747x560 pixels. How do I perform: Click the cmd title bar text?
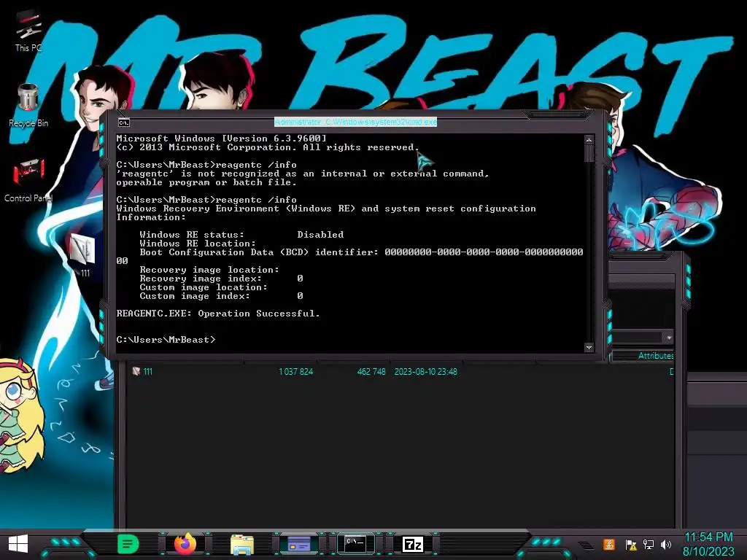pyautogui.click(x=355, y=122)
